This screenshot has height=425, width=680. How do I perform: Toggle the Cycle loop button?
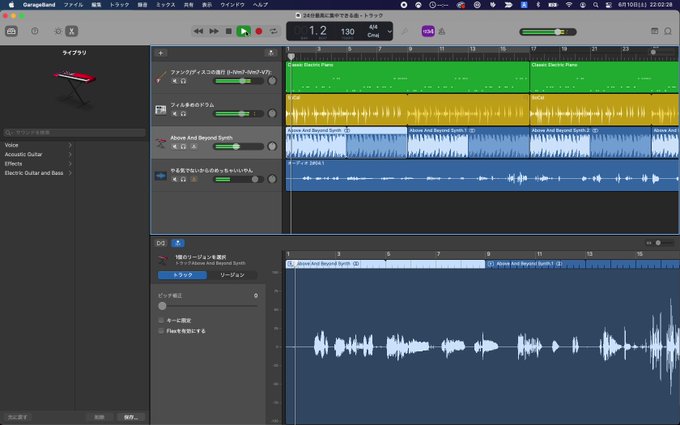[273, 31]
